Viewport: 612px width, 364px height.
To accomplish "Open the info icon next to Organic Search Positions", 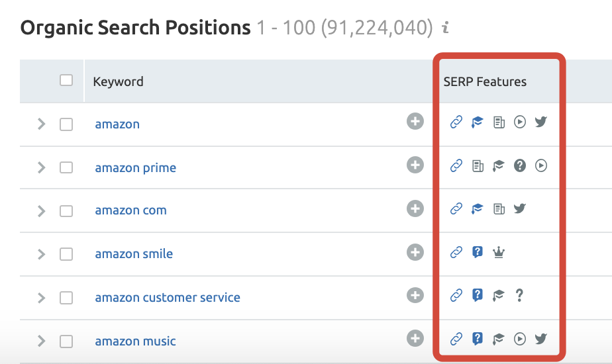I will coord(445,27).
